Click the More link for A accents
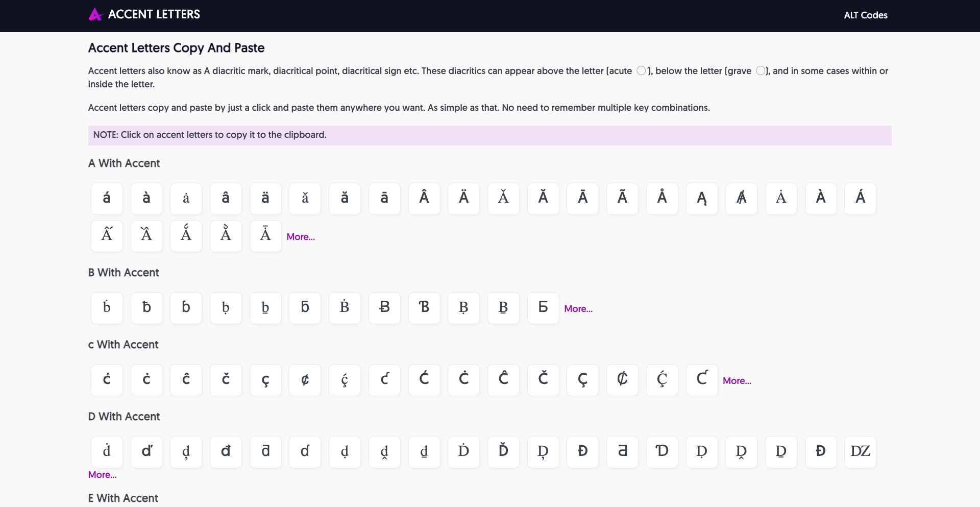 (x=300, y=236)
